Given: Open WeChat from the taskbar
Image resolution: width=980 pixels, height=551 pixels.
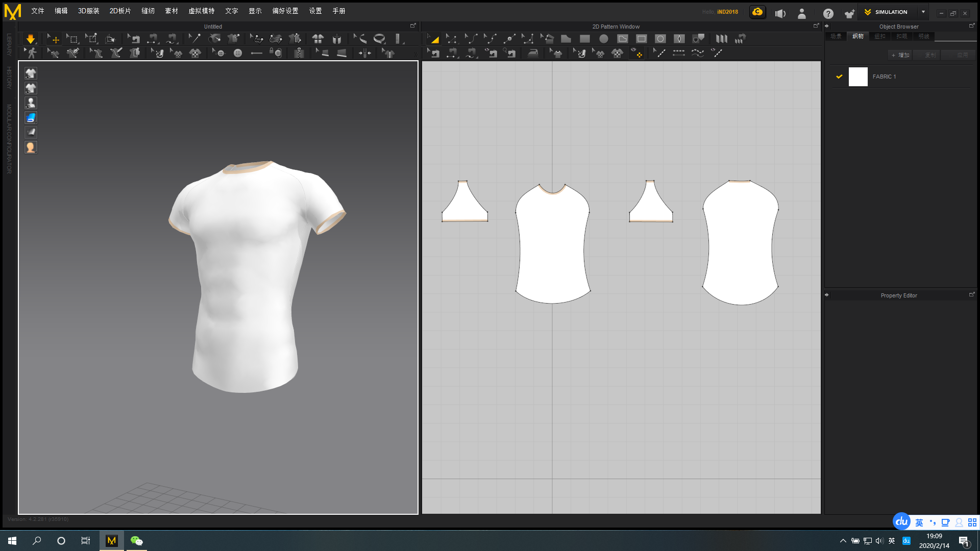Looking at the screenshot, I should pyautogui.click(x=136, y=540).
